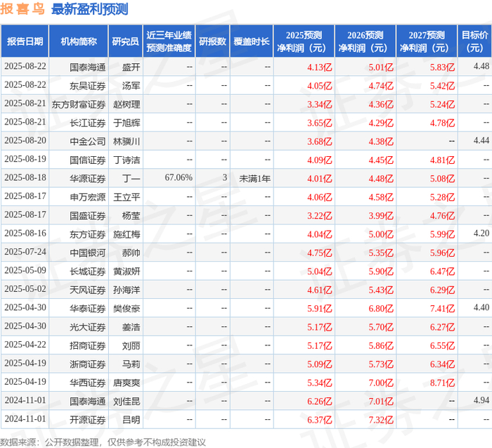This screenshot has height=448, width=492.
Task: Click target price 4.44
Action: pos(481,141)
